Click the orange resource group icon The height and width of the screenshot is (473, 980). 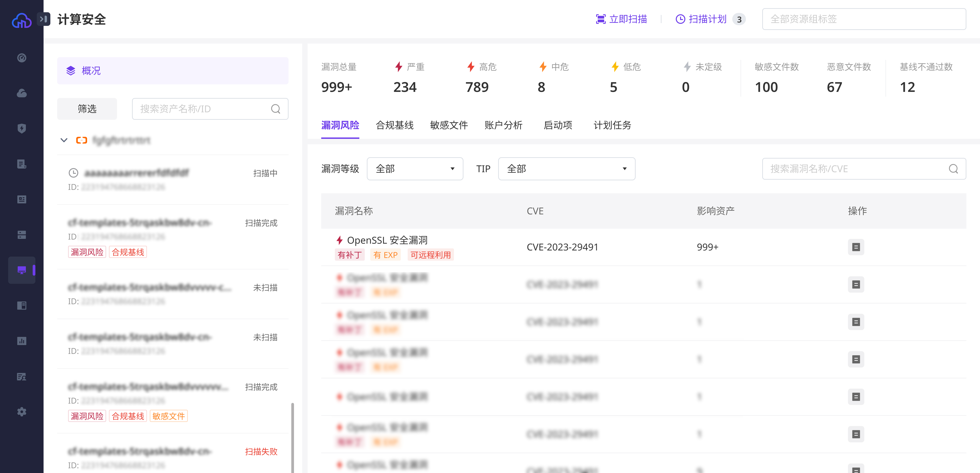[81, 140]
